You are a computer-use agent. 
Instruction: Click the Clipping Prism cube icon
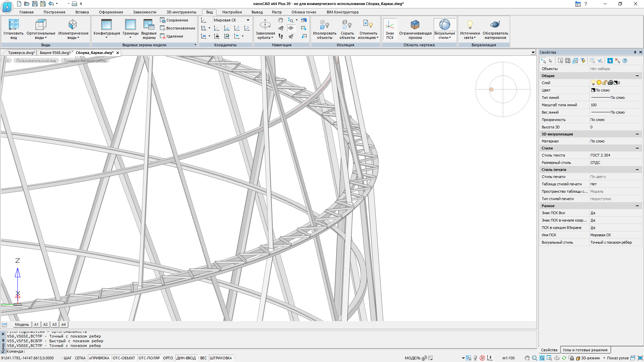tap(415, 24)
